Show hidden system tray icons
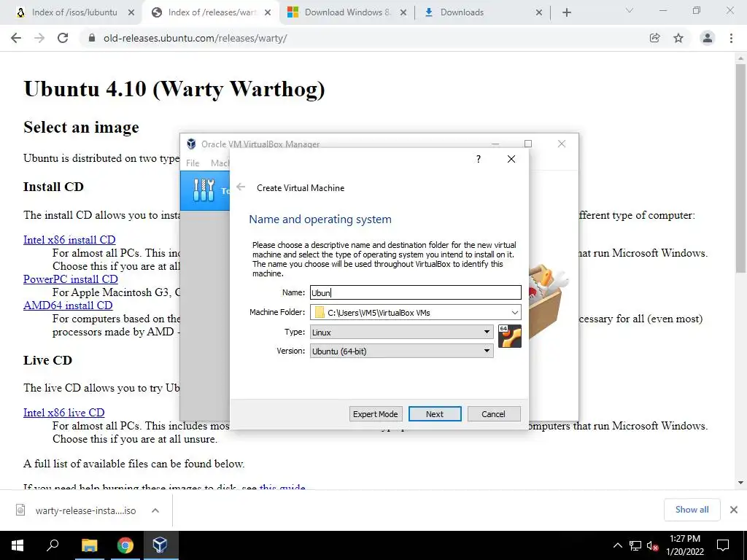 pos(617,545)
